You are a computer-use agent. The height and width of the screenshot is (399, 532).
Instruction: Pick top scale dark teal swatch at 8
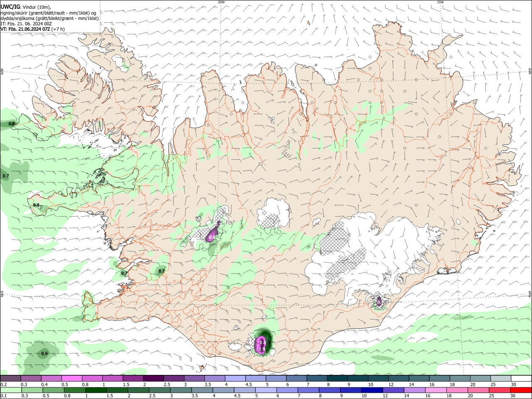337,378
